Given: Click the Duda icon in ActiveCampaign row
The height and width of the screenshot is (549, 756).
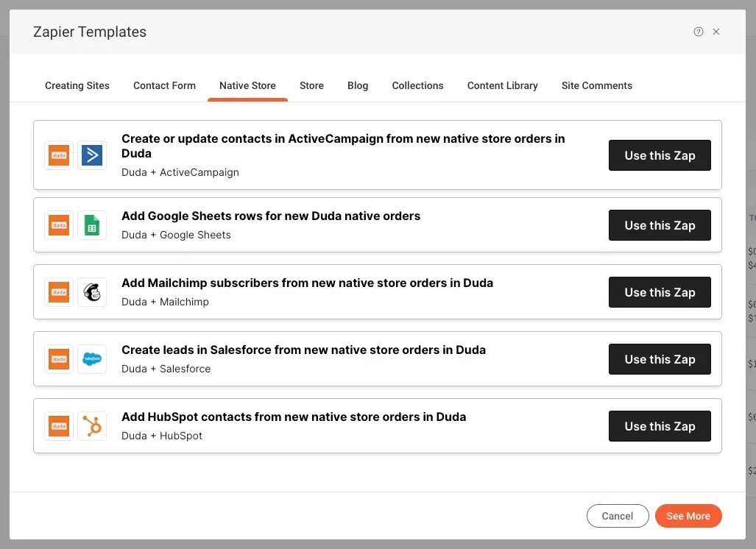Looking at the screenshot, I should 59,155.
